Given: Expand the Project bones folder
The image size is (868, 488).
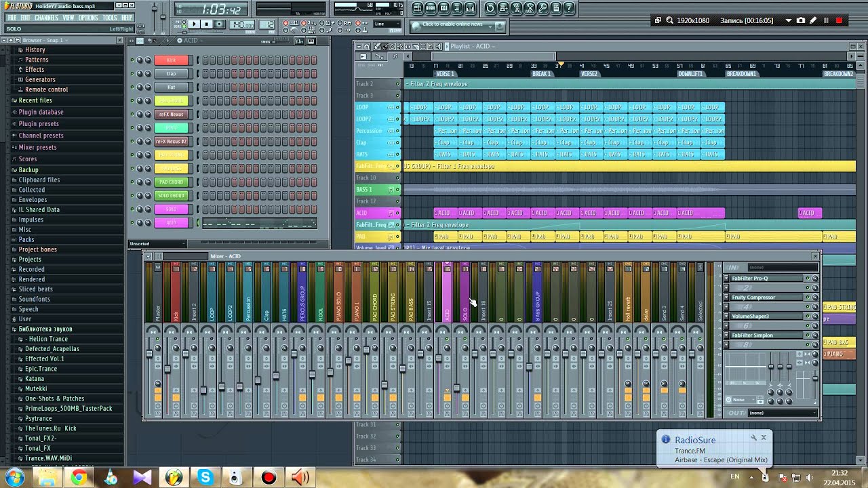Looking at the screenshot, I should (37, 249).
